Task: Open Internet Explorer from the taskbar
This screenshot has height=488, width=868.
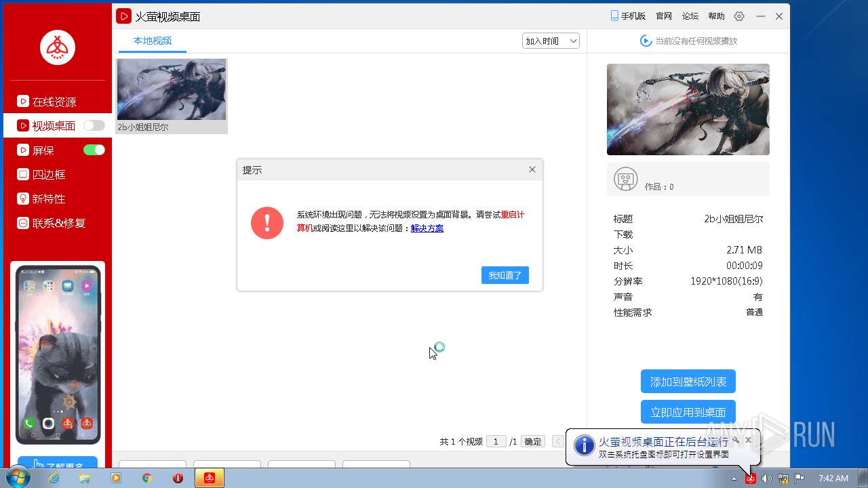Action: click(54, 478)
